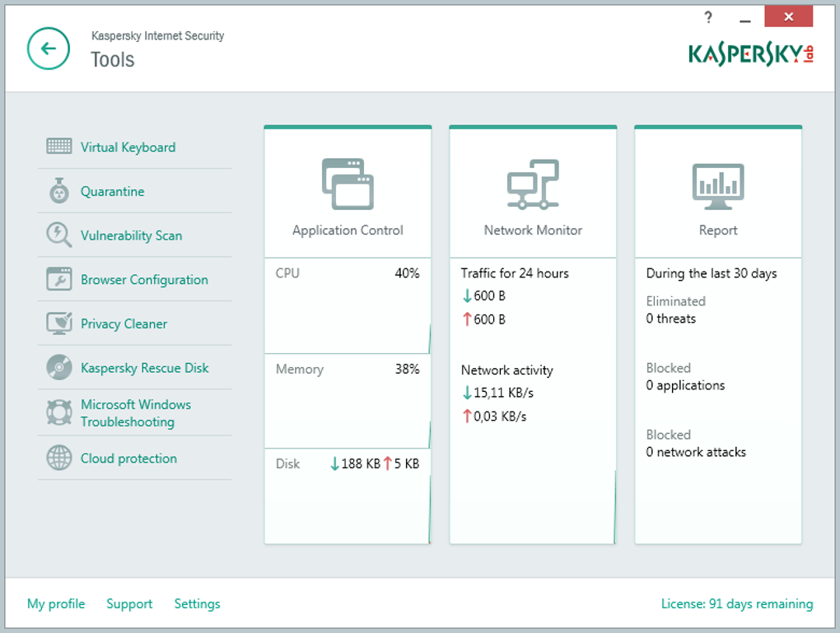Screen dimensions: 840x633
Task: Click the Kaspersky Rescue Disk icon
Action: click(x=59, y=367)
